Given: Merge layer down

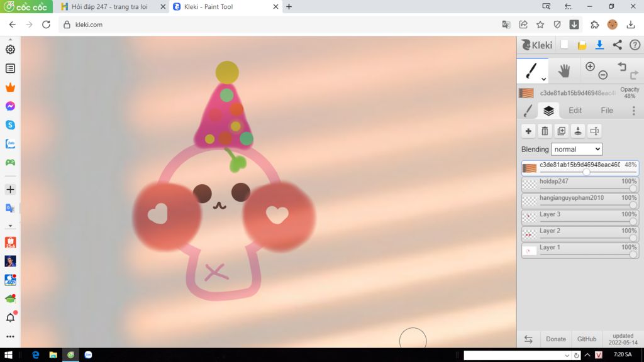Looking at the screenshot, I should click(578, 131).
